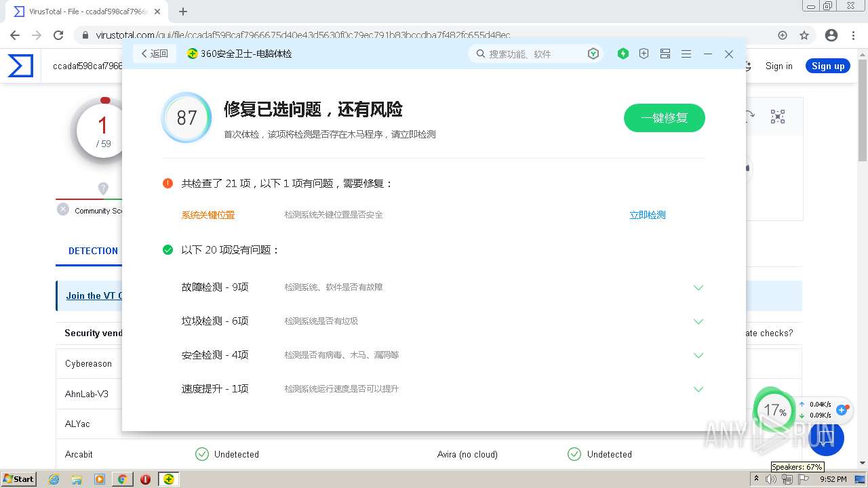Click the ALYac vendor row
868x488 pixels.
[77, 424]
